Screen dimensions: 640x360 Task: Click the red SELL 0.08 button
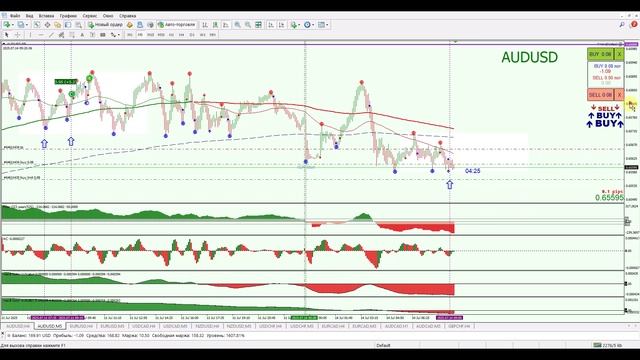point(600,95)
